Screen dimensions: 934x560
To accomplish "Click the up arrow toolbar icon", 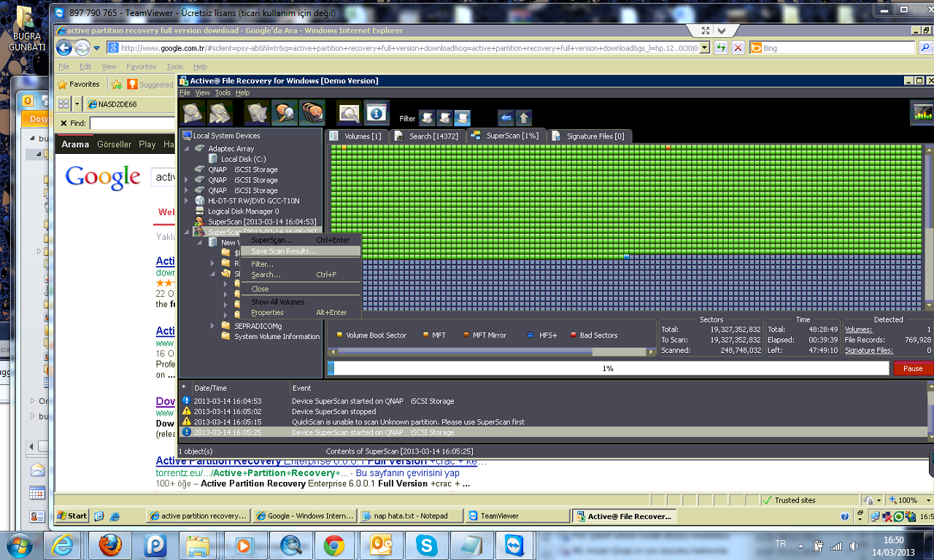I will pos(523,118).
